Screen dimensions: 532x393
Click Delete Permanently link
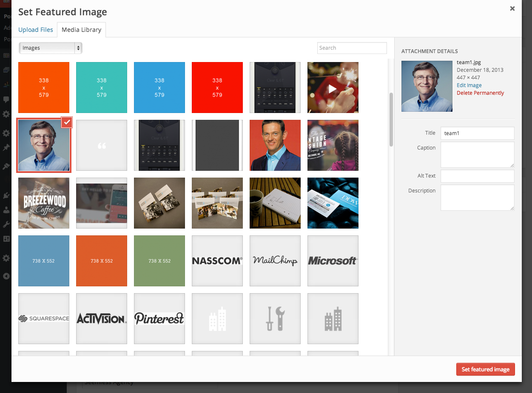(x=480, y=93)
